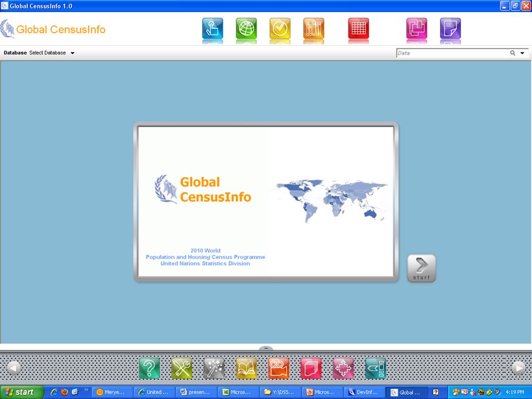Launch Internet Explorer from quick launch
This screenshot has width=532, height=399.
[54, 392]
